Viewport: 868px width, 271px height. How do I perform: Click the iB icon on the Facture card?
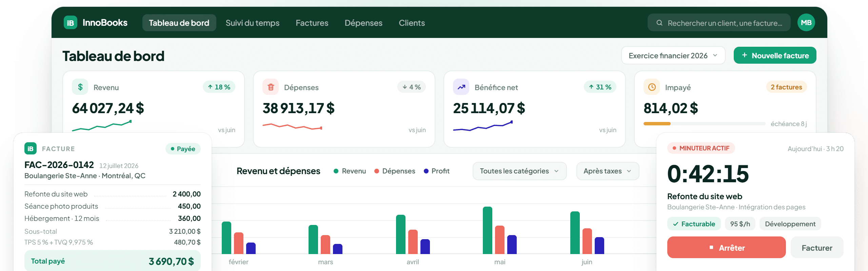click(x=31, y=148)
